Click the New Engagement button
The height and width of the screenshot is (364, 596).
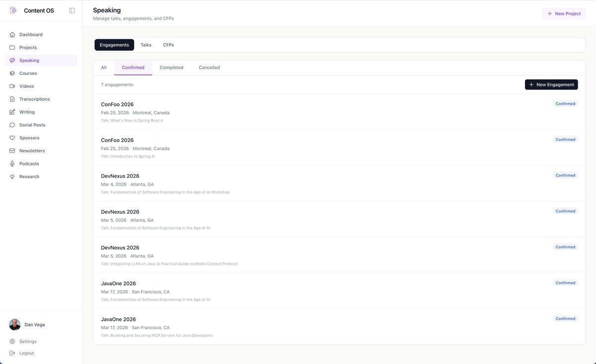tap(551, 84)
